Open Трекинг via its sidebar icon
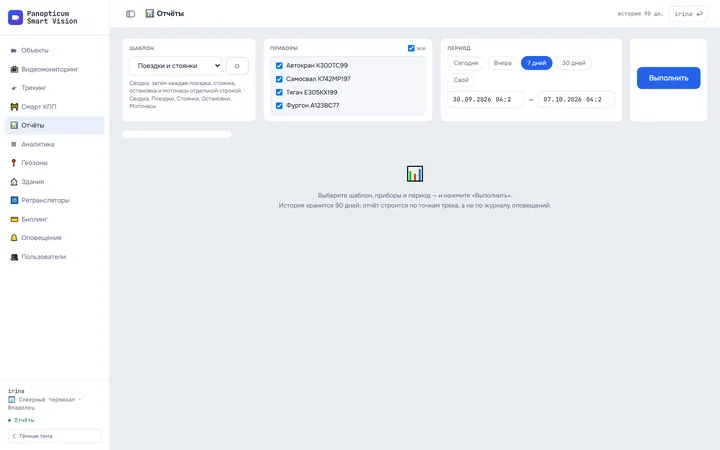Screen dimensions: 720x450 pos(14,88)
